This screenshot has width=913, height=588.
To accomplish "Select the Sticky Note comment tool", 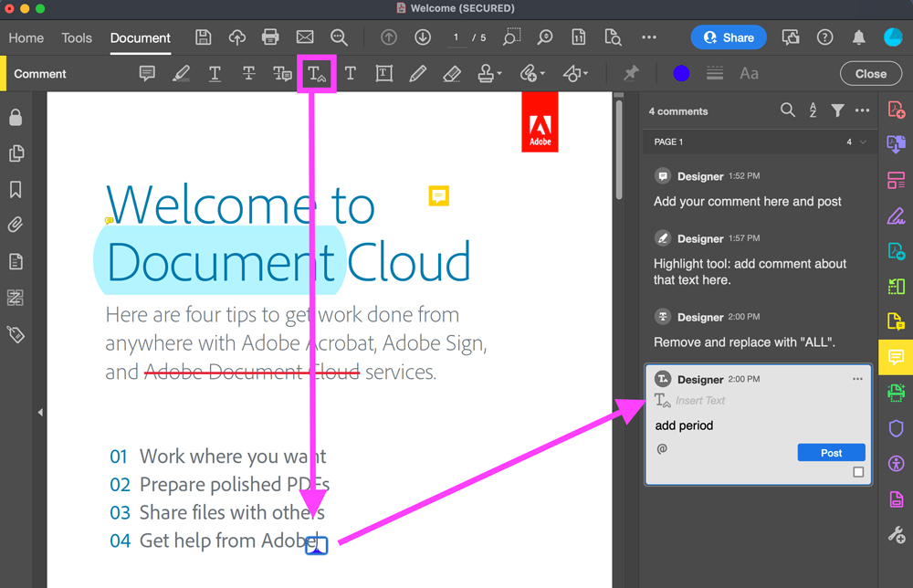I will coord(147,74).
